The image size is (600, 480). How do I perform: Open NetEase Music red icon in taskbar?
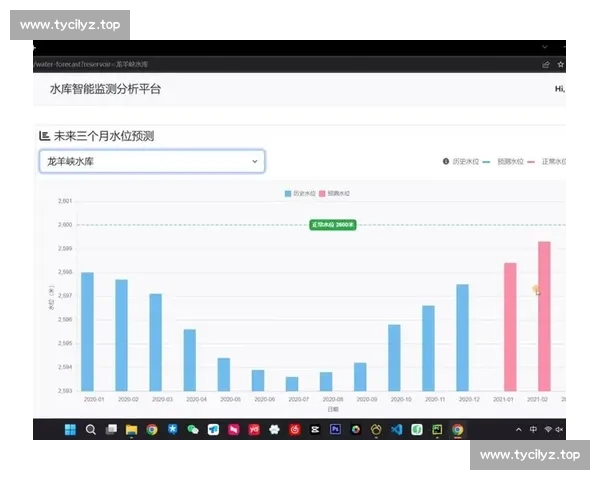pos(295,429)
